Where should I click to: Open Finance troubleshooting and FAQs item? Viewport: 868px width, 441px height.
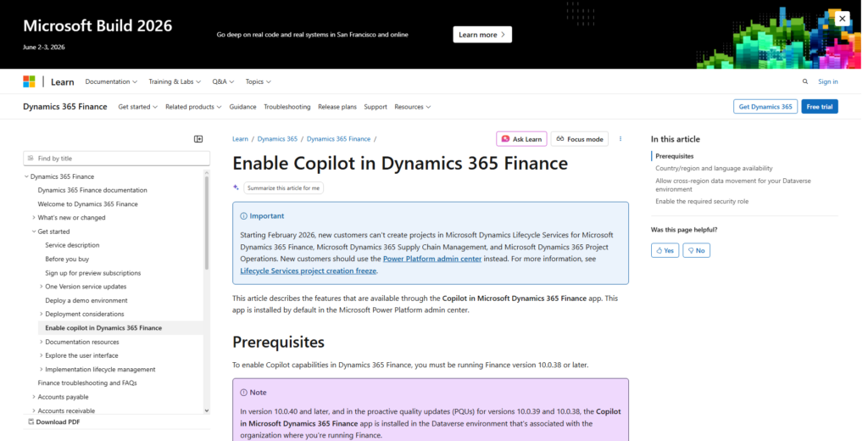pyautogui.click(x=87, y=382)
